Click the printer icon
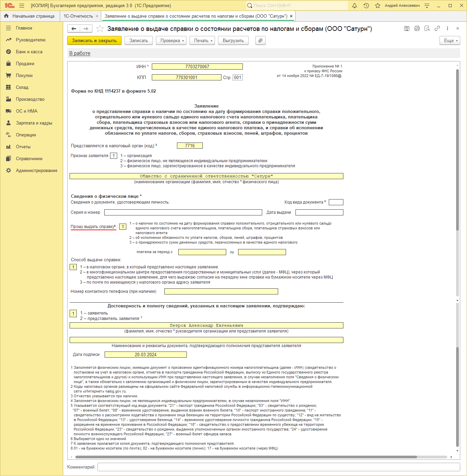Viewport: 467px width, 476px height. 417,28
